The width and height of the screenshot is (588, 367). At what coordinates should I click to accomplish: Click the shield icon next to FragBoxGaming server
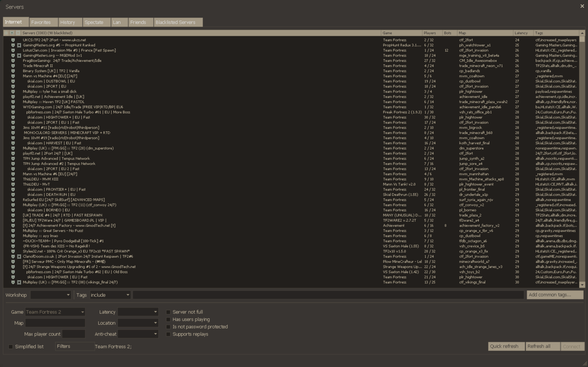coord(13,60)
